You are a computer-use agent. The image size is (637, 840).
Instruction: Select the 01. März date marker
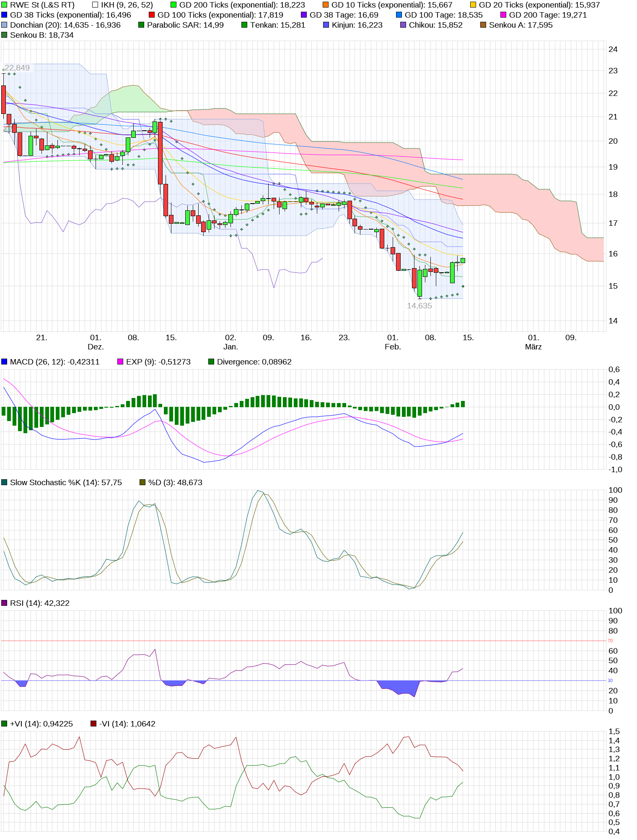tap(533, 342)
